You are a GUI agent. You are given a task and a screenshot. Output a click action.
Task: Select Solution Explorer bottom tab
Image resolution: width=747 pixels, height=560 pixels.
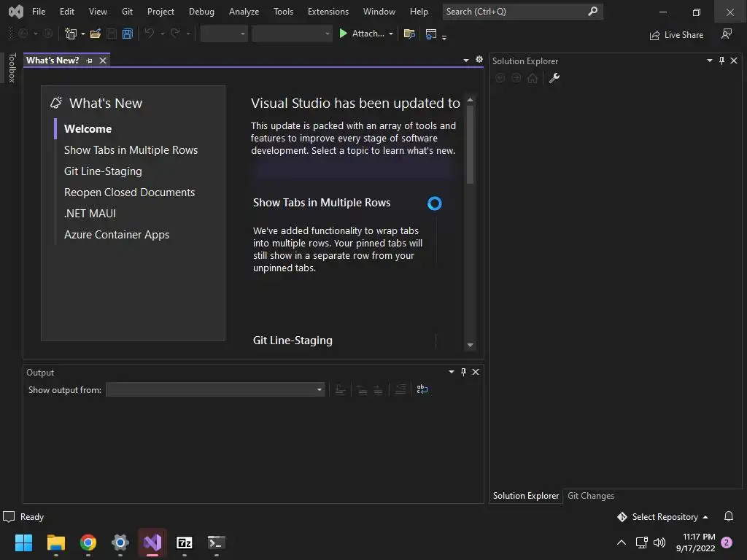(526, 496)
